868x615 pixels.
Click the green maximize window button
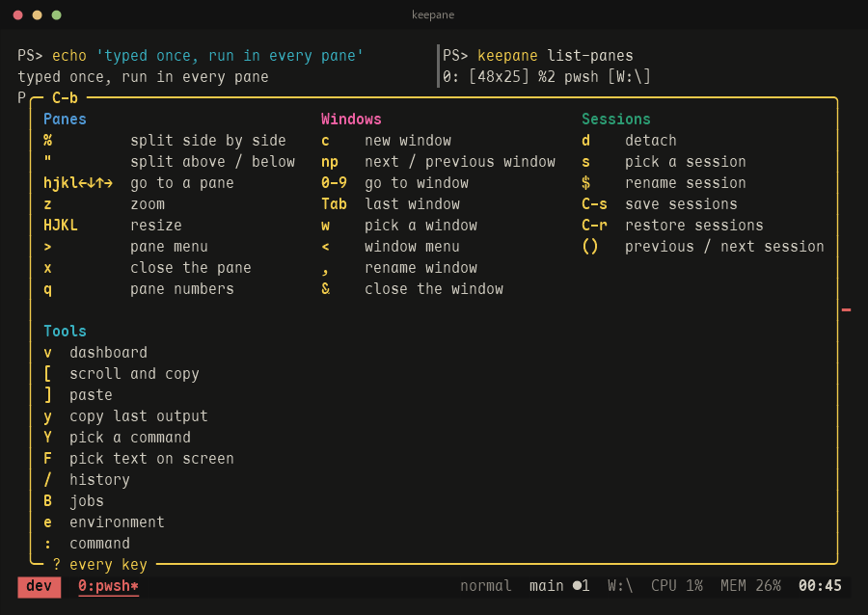coord(57,14)
